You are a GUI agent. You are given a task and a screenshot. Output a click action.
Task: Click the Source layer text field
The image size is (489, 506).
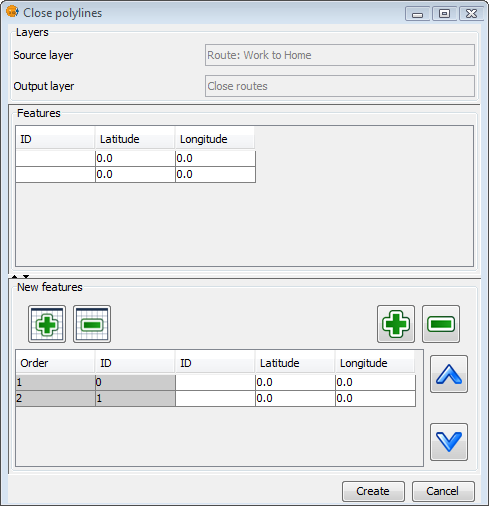pos(340,55)
